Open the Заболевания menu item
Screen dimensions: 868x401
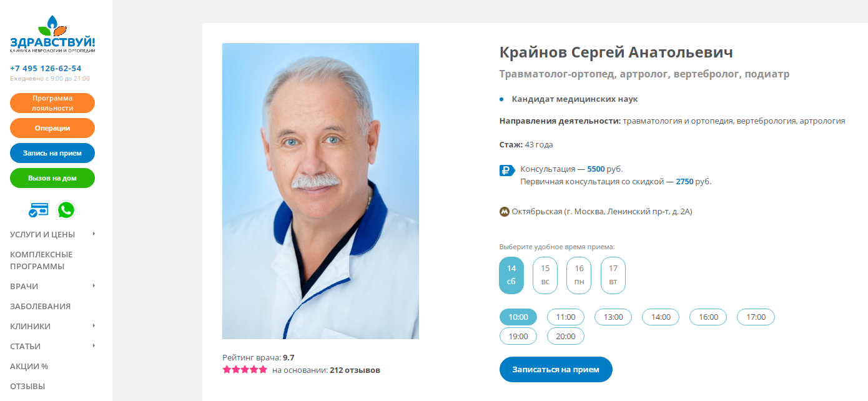pos(40,306)
